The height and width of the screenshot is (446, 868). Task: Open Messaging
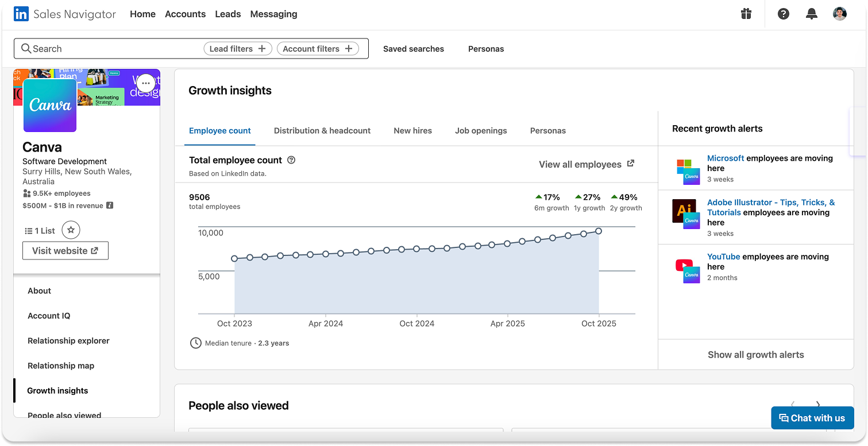[x=274, y=14]
